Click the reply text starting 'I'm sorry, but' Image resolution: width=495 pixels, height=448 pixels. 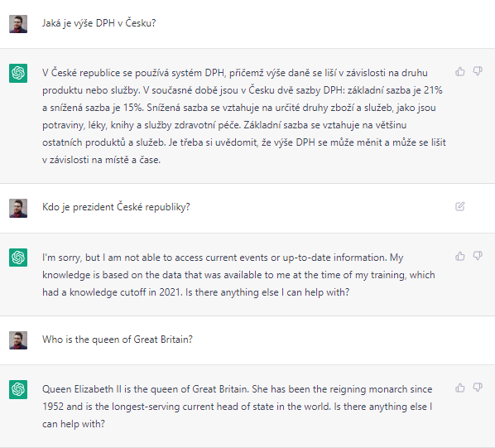(x=238, y=275)
